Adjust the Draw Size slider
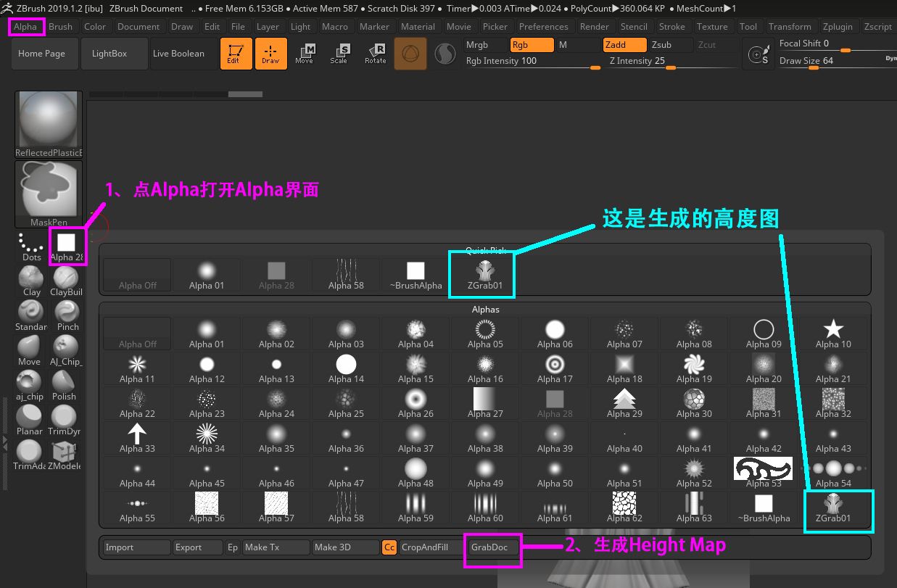 838,62
